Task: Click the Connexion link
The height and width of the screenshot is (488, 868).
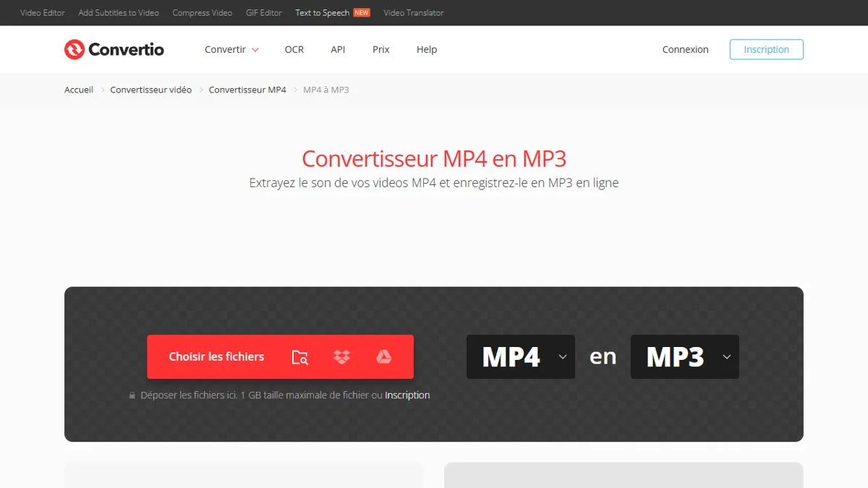Action: (x=686, y=49)
